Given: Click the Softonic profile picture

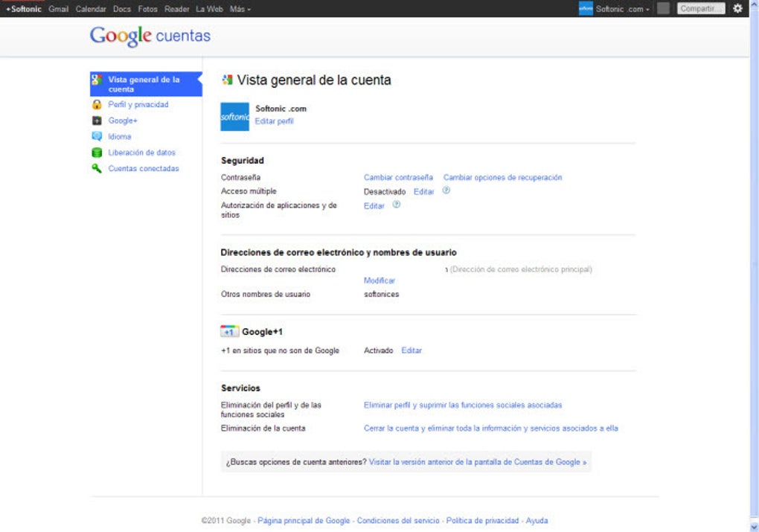Looking at the screenshot, I should coord(234,117).
